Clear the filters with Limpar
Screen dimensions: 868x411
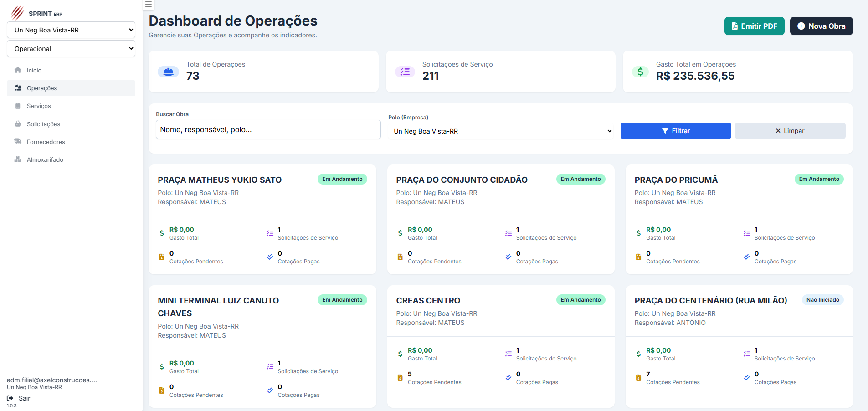(x=790, y=131)
